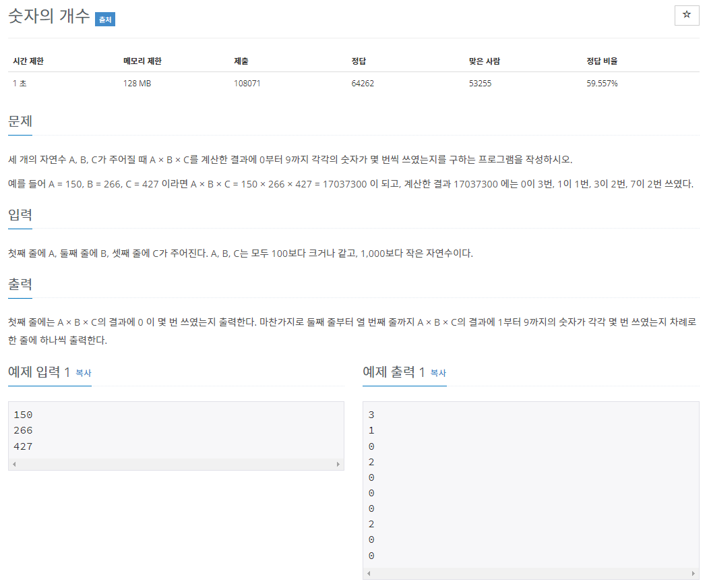
Task: Click the input line 266
Action: pyautogui.click(x=23, y=430)
